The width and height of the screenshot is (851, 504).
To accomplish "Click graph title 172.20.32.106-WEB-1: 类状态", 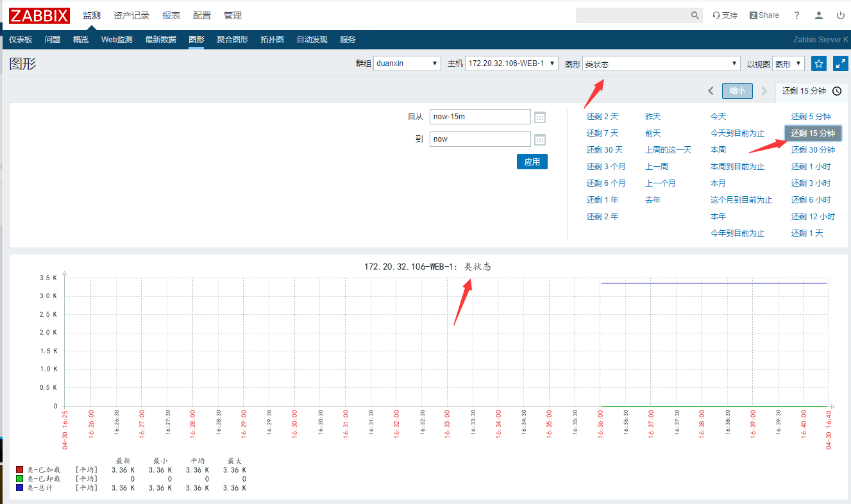I will pyautogui.click(x=428, y=267).
